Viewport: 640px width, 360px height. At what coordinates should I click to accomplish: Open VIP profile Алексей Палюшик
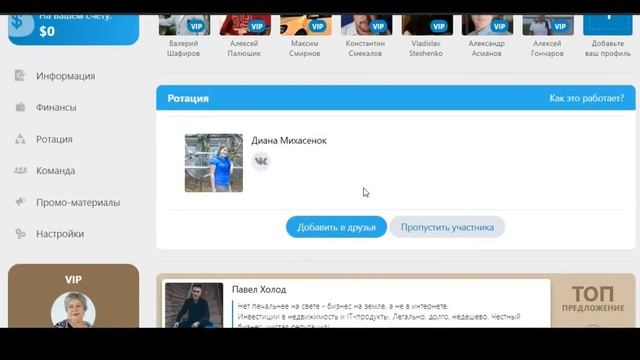244,36
